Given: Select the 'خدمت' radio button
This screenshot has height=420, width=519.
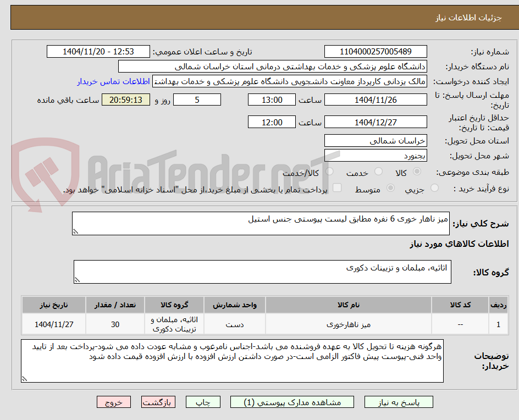Looking at the screenshot, I should point(378,172).
